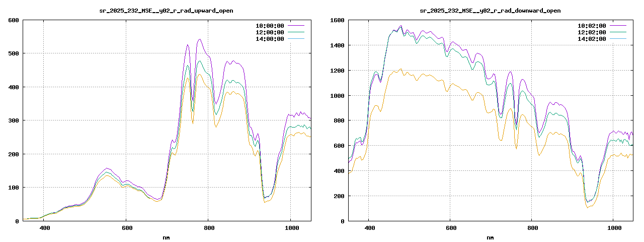Click y-axis tick 1600 on downward chart
Viewport: 644px width, 242px height.
[338, 20]
